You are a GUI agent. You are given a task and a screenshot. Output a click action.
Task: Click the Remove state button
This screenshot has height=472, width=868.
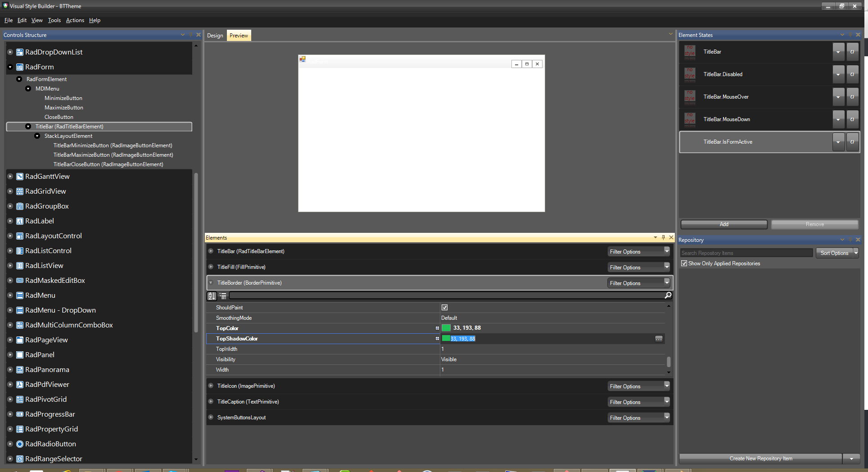pos(815,224)
